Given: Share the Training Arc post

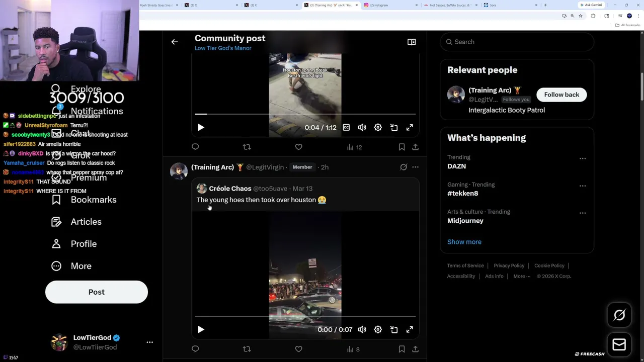Looking at the screenshot, I should (x=415, y=349).
